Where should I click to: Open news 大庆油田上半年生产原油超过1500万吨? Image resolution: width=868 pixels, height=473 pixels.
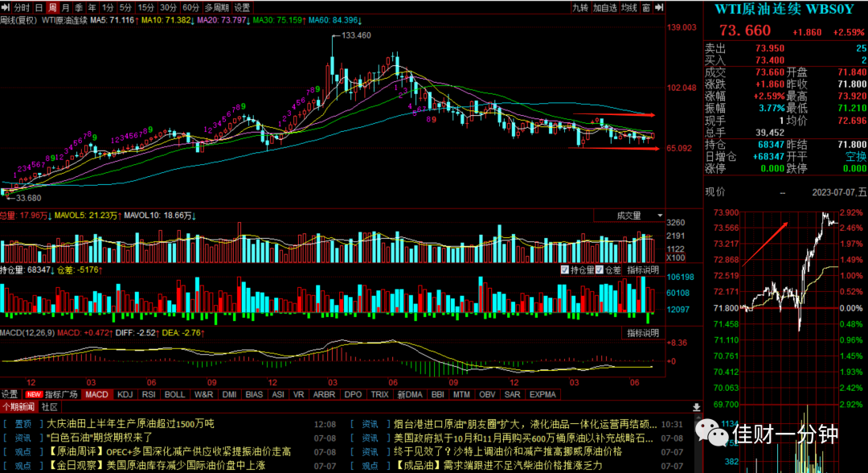click(130, 424)
